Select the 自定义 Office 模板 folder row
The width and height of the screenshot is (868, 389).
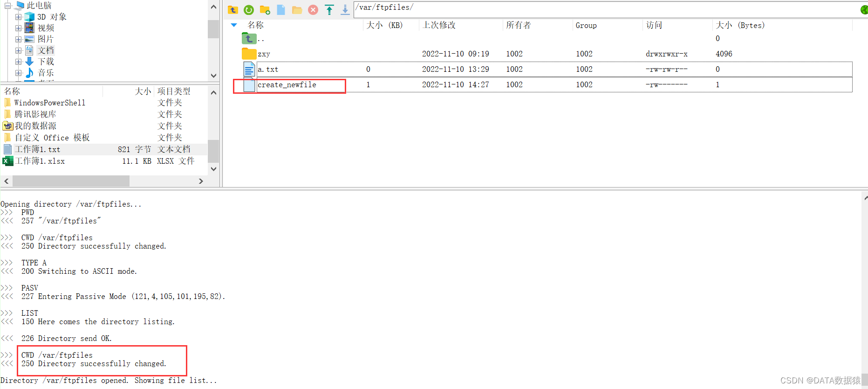click(104, 138)
